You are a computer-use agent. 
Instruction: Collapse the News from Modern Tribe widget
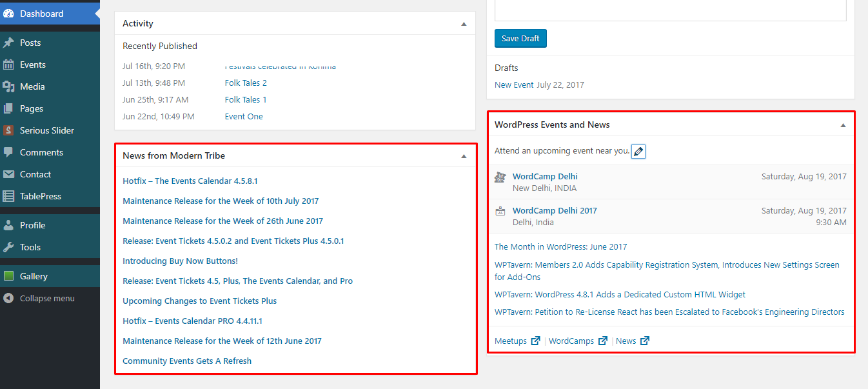(463, 156)
